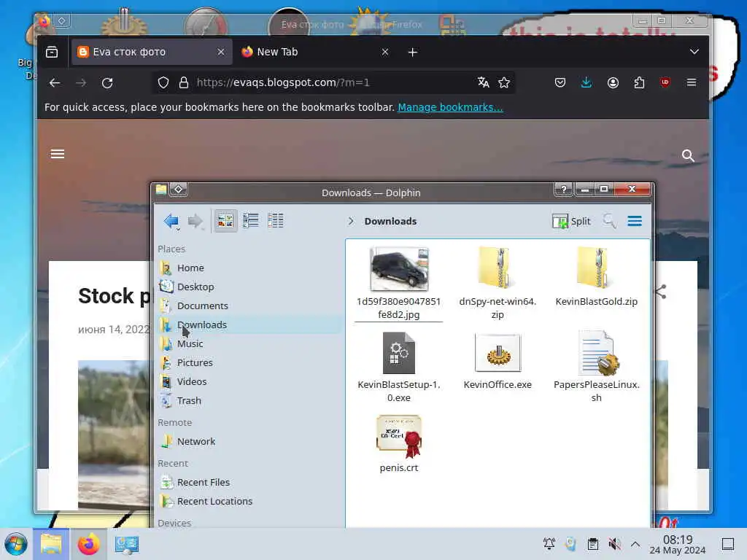Screen dimensions: 747x560
Task: Select Downloads in Places panel
Action: coord(249,324)
